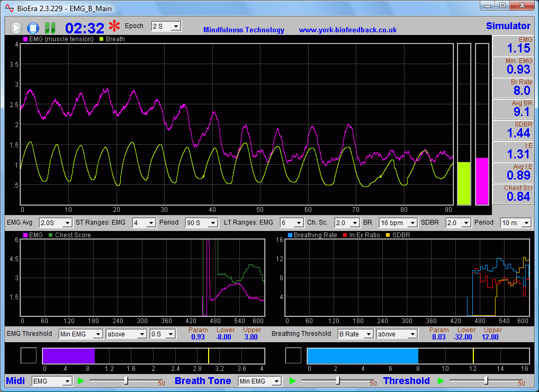Start Threshold with green play arrow
This screenshot has width=539, height=392.
click(441, 381)
